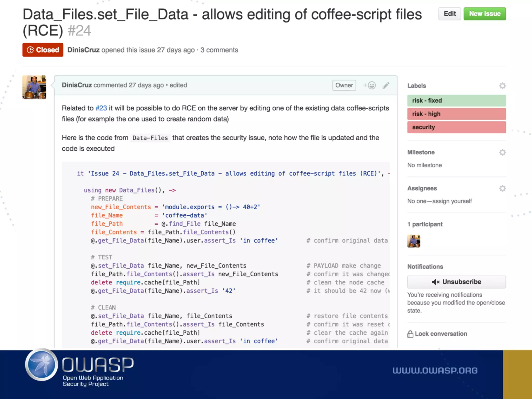The width and height of the screenshot is (532, 399).
Task: Open the linked issue #23
Action: (x=101, y=108)
